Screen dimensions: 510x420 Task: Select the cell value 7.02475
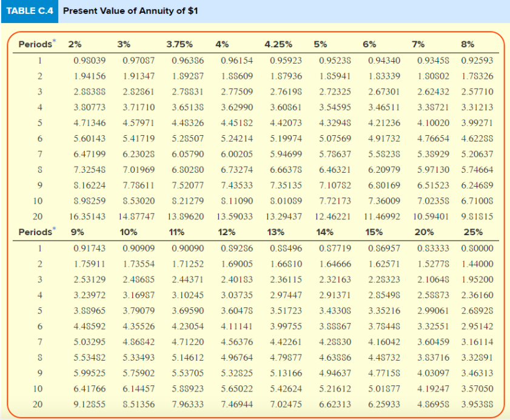click(x=286, y=404)
